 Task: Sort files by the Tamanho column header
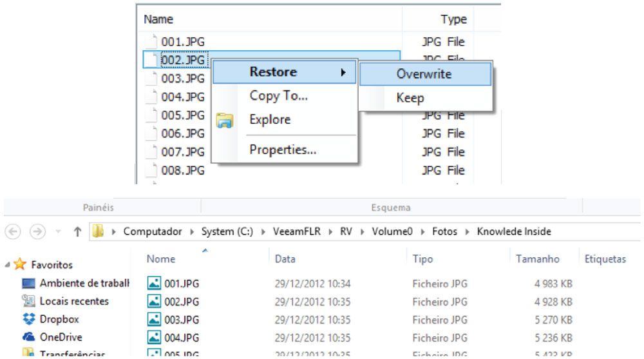[537, 259]
